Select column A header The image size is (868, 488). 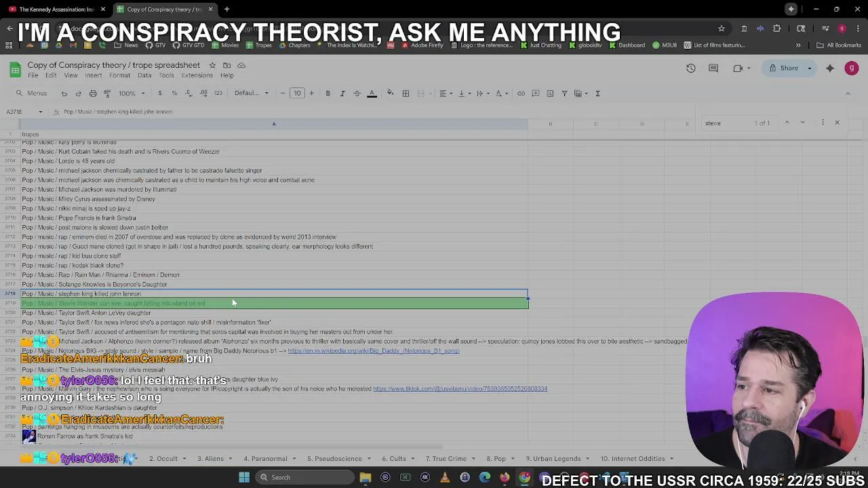click(274, 124)
